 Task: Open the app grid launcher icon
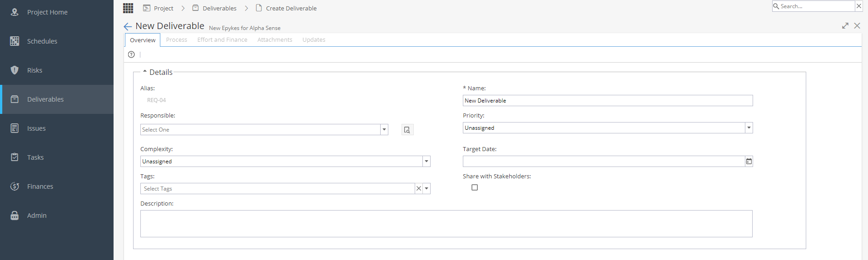pyautogui.click(x=128, y=8)
